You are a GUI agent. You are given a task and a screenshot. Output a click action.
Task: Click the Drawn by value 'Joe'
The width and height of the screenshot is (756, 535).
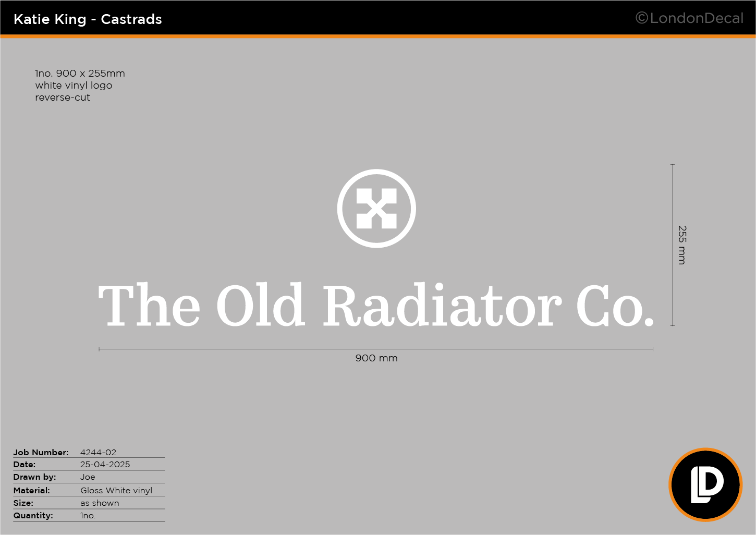tap(88, 477)
